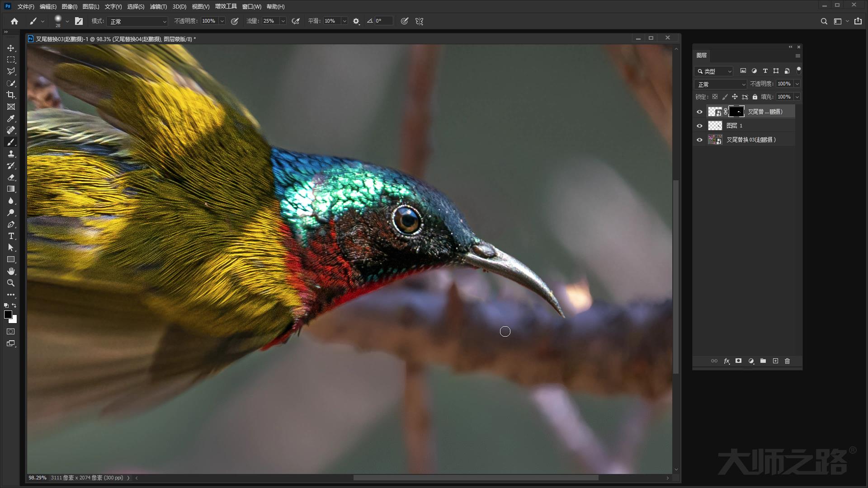
Task: Select the Path Selection tool
Action: coord(11,248)
